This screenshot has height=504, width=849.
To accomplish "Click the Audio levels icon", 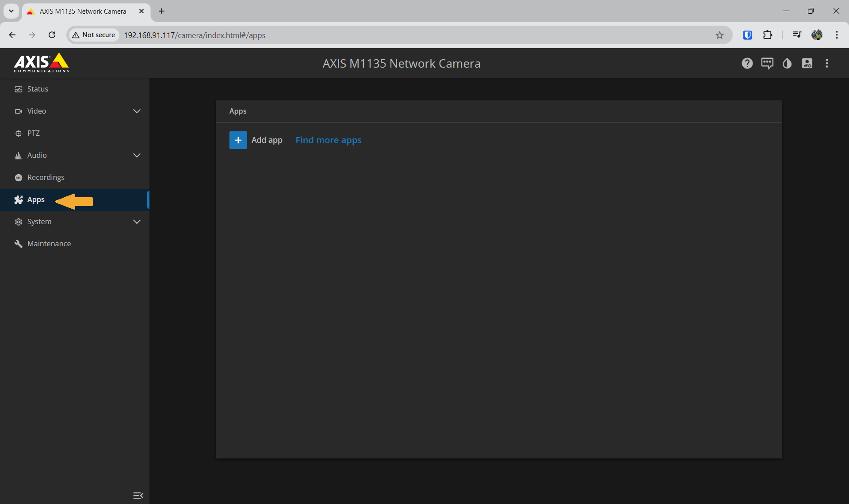I will [19, 156].
